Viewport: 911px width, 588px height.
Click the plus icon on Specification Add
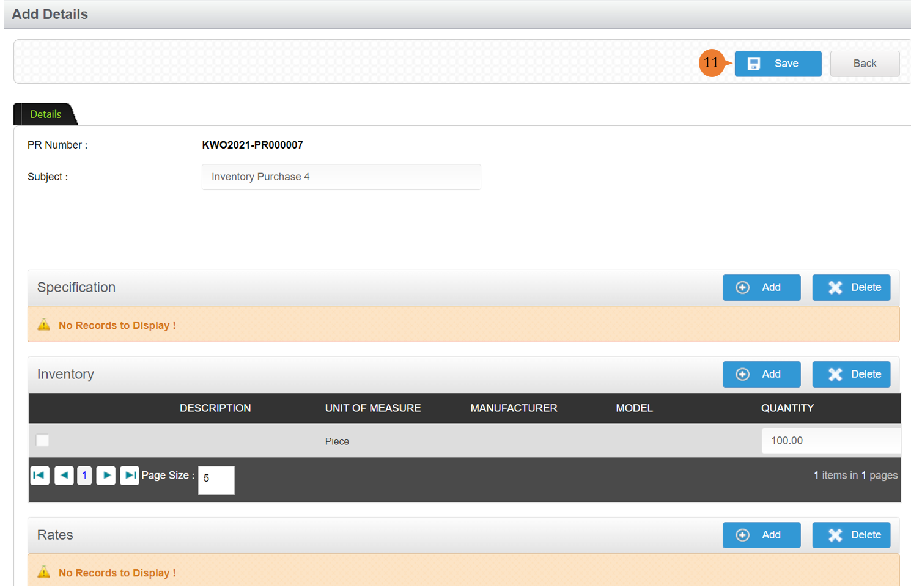[x=742, y=287]
